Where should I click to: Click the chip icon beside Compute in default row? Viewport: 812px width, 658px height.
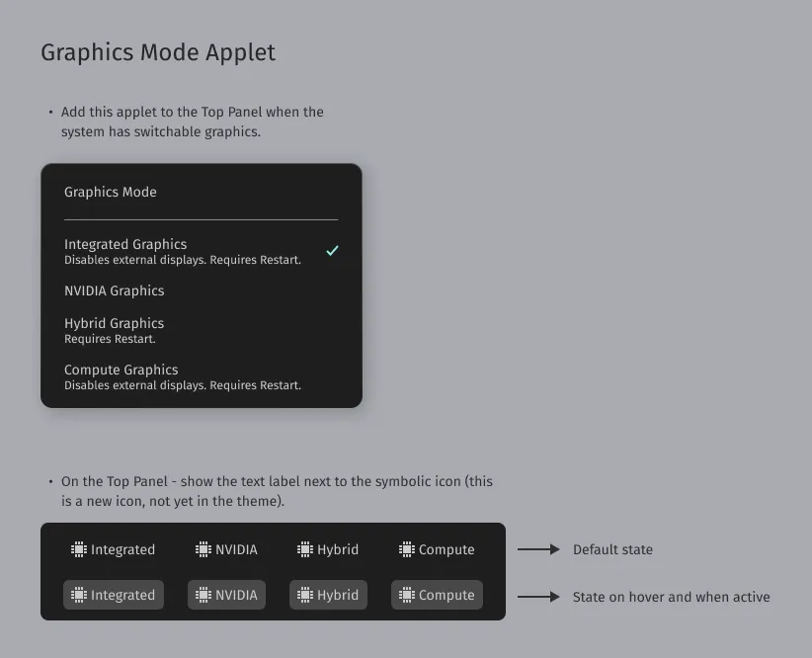(407, 549)
